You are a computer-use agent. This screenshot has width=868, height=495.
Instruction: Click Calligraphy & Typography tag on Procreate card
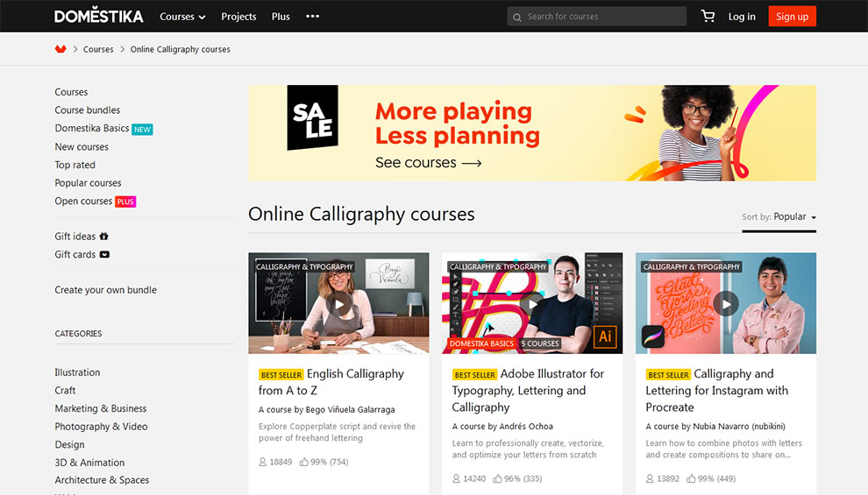point(692,266)
